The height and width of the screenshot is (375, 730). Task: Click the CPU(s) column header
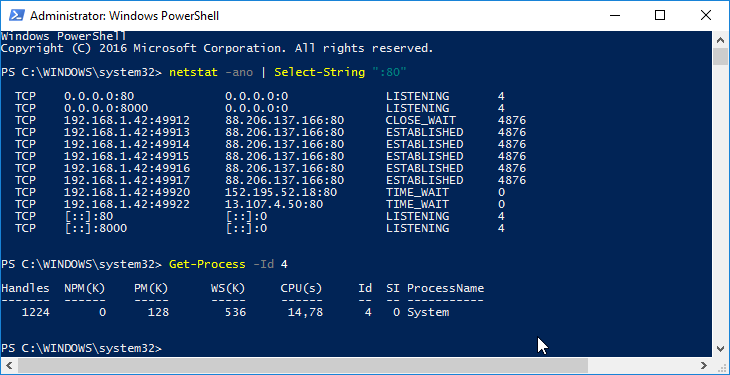302,288
